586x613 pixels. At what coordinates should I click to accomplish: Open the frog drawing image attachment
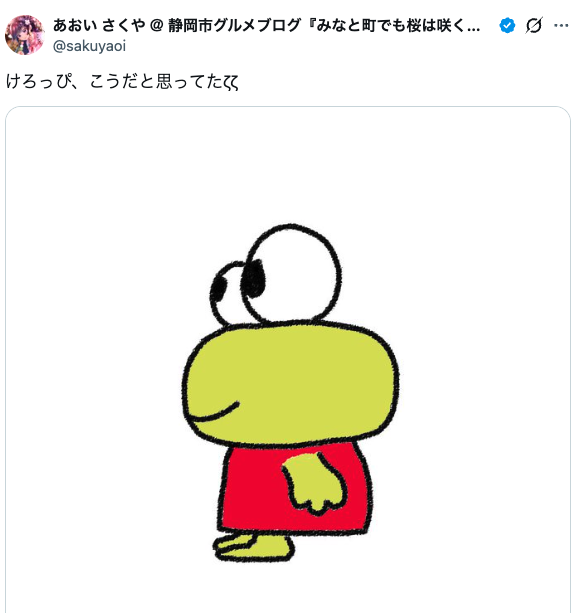288,359
